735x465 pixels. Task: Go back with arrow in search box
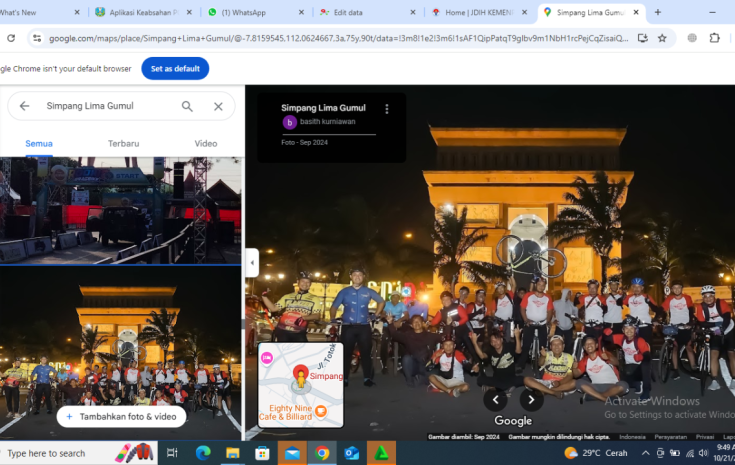click(x=24, y=106)
